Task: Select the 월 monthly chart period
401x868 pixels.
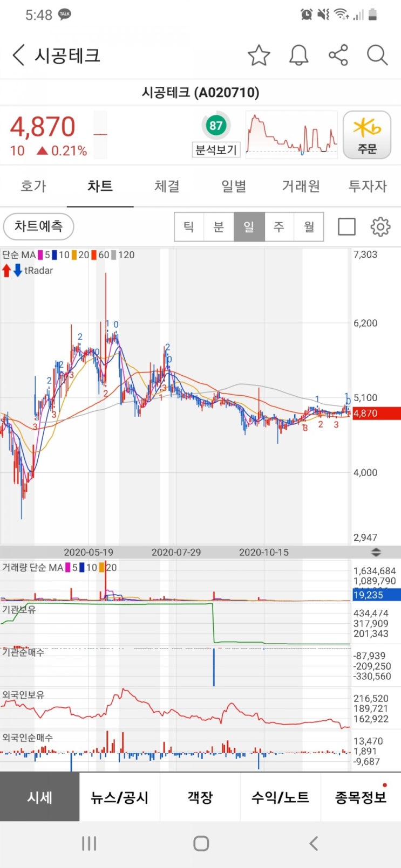Action: 309,227
